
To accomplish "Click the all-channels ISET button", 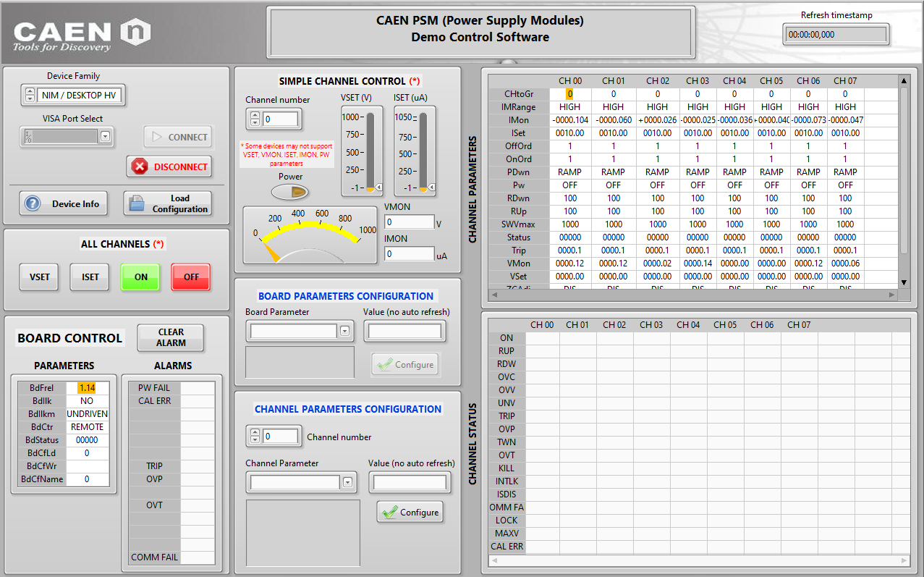I will (x=90, y=277).
